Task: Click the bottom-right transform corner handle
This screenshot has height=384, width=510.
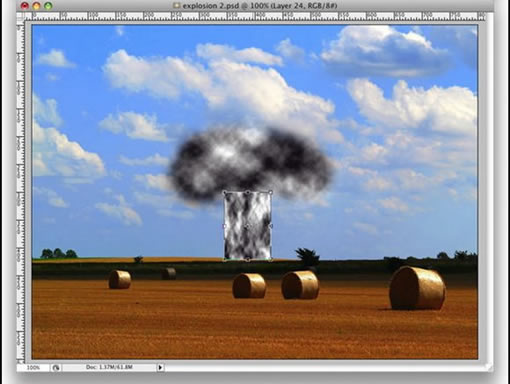Action: 270,259
